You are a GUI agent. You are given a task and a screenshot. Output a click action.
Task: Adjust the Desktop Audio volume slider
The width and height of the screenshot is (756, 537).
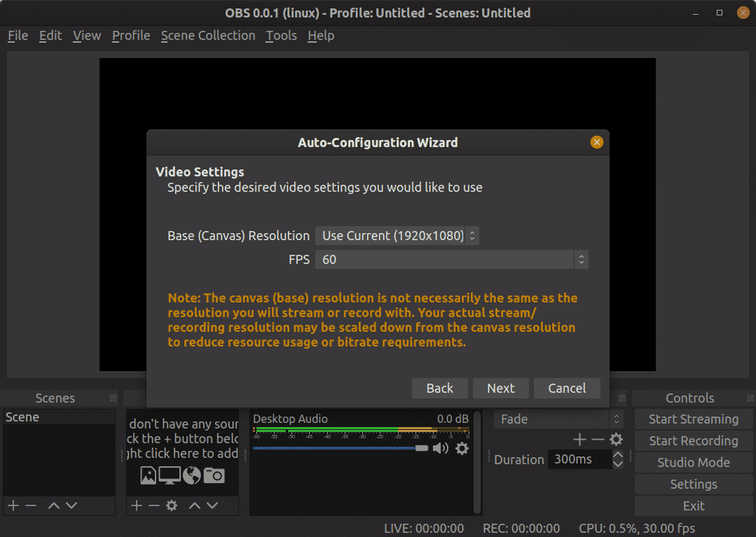421,448
